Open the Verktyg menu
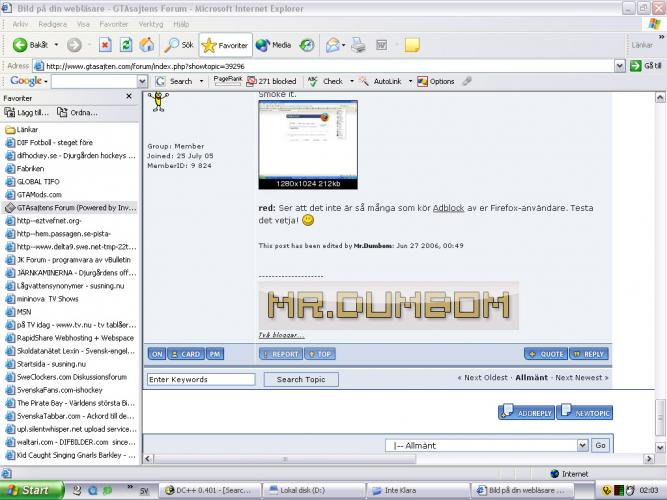Viewport: 667px width, 500px height. point(150,23)
